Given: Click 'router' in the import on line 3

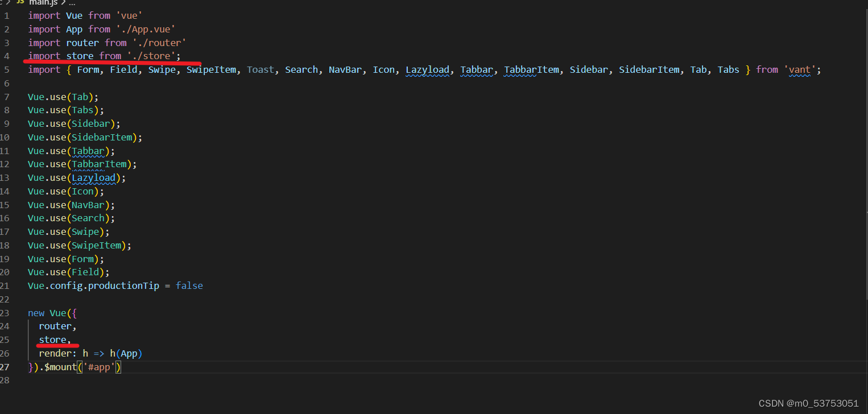Looking at the screenshot, I should [x=82, y=42].
